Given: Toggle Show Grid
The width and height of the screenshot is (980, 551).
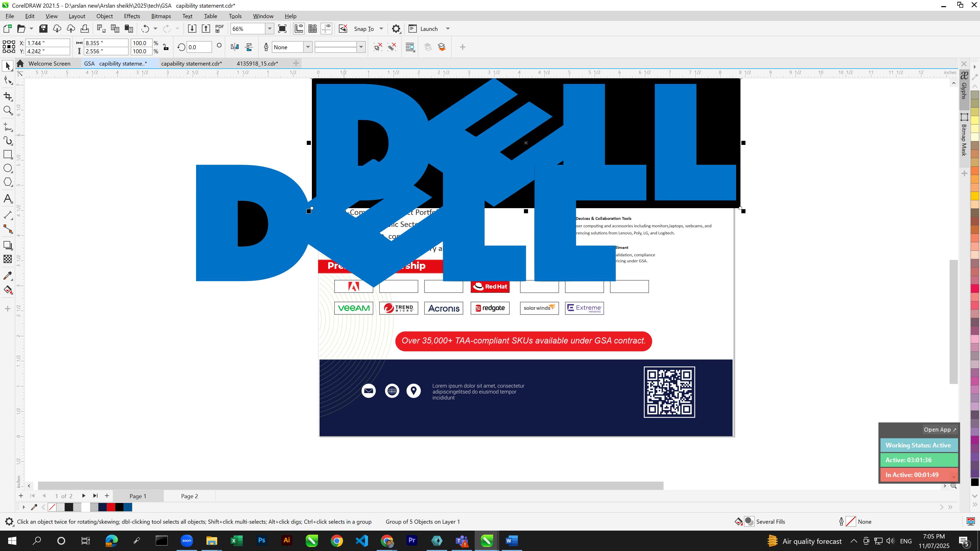Looking at the screenshot, I should pos(313,29).
